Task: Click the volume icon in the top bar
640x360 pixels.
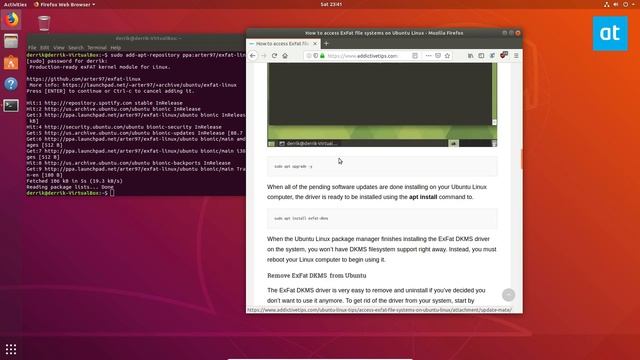Action: (x=616, y=4)
